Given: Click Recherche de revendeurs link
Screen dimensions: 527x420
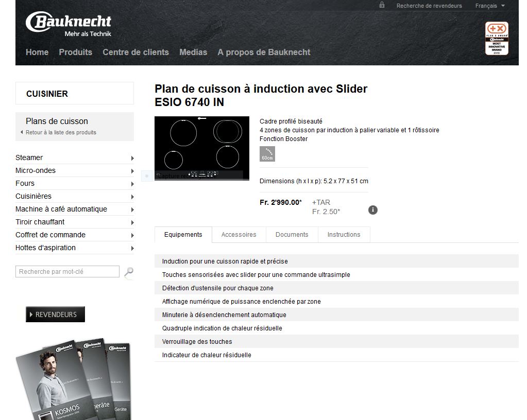Looking at the screenshot, I should [x=429, y=6].
